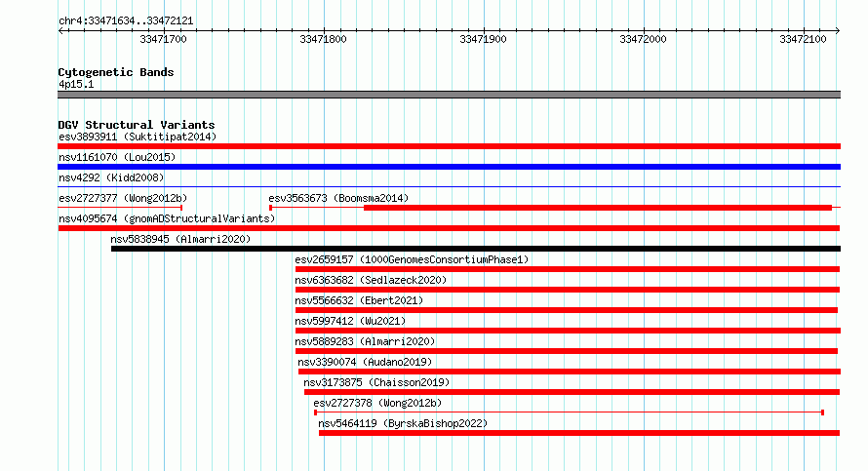Click the nsv5566632 red variant bar
Screen dimensions: 868x471
pyautogui.click(x=567, y=310)
